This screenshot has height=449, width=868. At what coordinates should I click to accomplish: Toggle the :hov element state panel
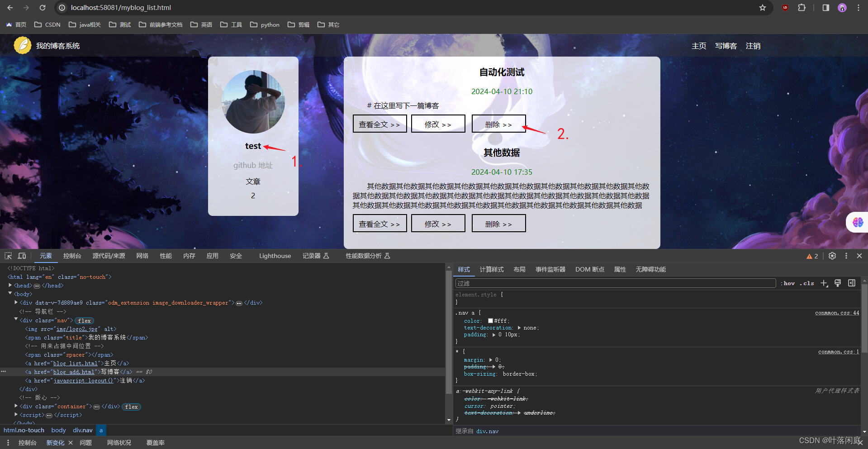coord(788,283)
